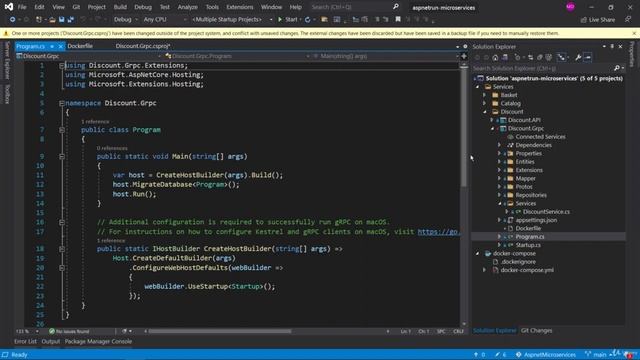This screenshot has height=360, width=640.
Task: Expand the Catalog folder in Solution Explorer
Action: (x=484, y=103)
